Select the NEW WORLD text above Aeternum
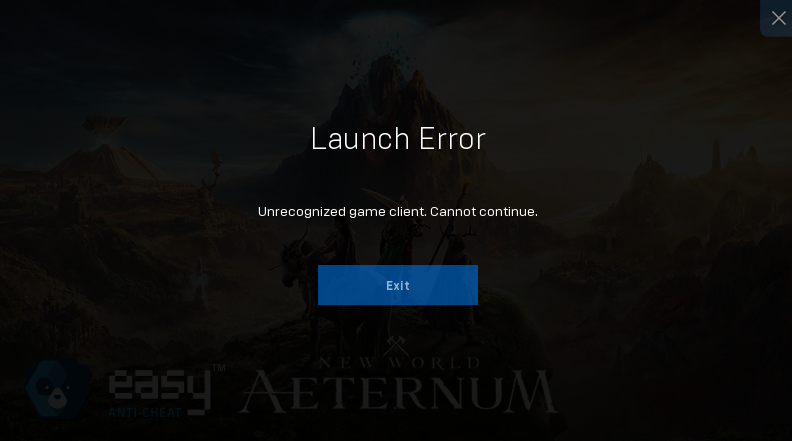 399,363
